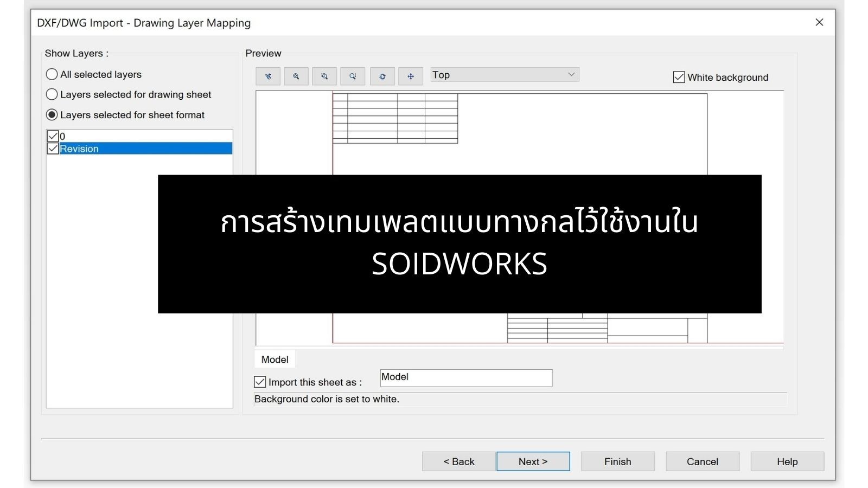Click the Next button
868x488 pixels.
coord(533,461)
